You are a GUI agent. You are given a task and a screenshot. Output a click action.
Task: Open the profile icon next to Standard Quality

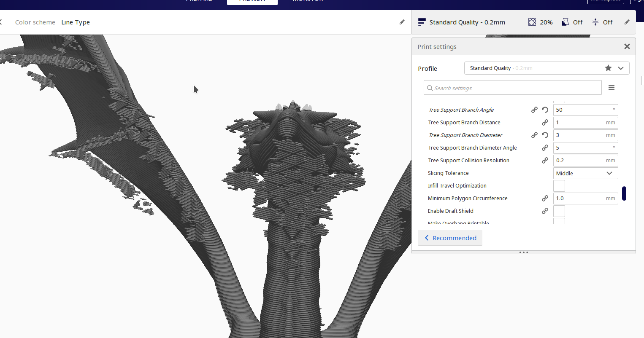pos(422,22)
